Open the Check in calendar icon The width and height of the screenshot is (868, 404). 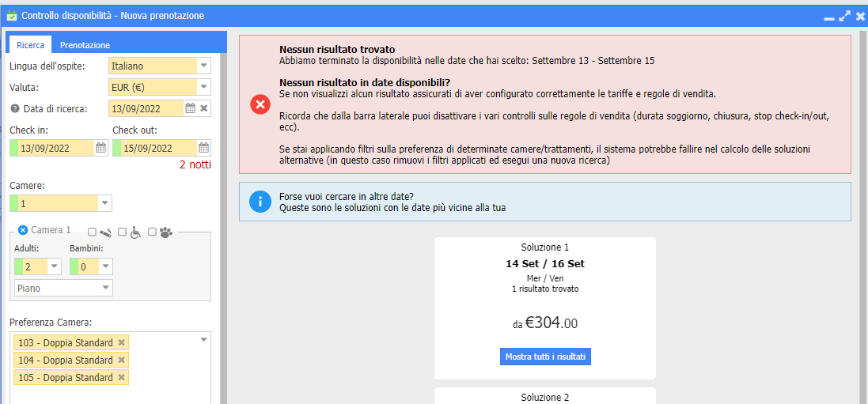click(x=100, y=148)
